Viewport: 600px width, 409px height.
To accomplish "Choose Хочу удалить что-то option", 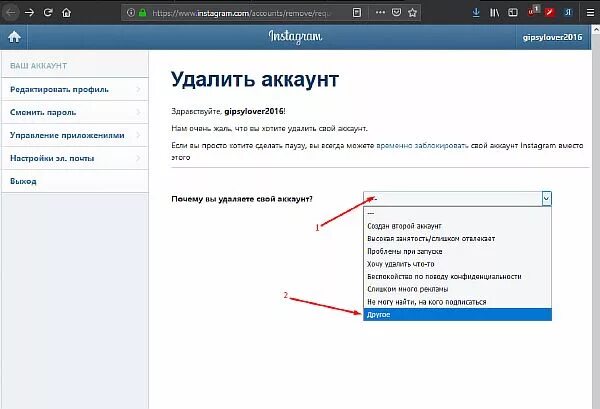I will 457,264.
